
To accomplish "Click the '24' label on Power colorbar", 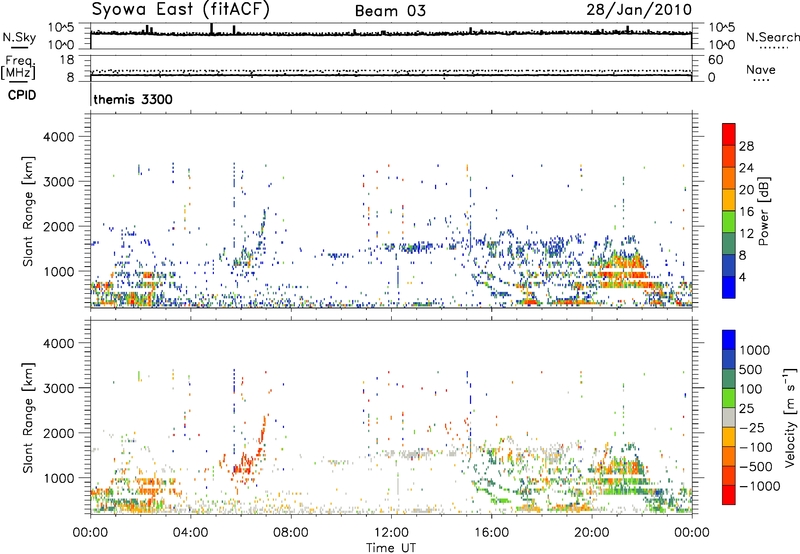I will [746, 168].
